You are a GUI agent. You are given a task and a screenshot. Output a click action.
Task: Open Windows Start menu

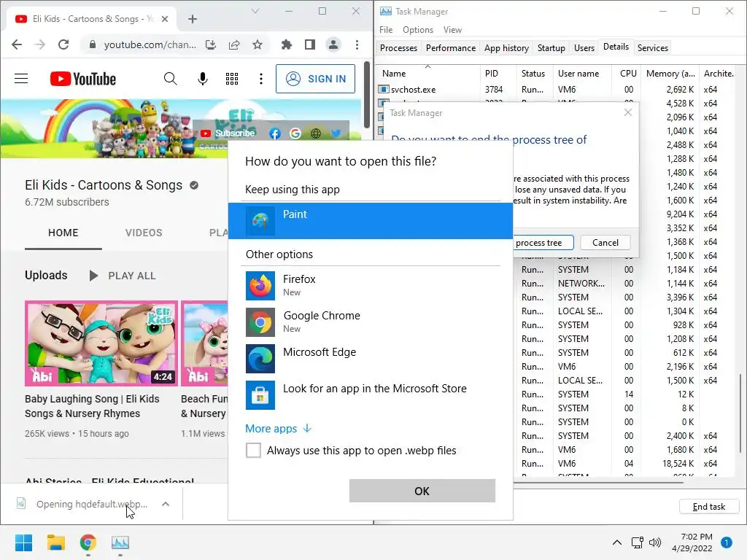[x=23, y=542]
